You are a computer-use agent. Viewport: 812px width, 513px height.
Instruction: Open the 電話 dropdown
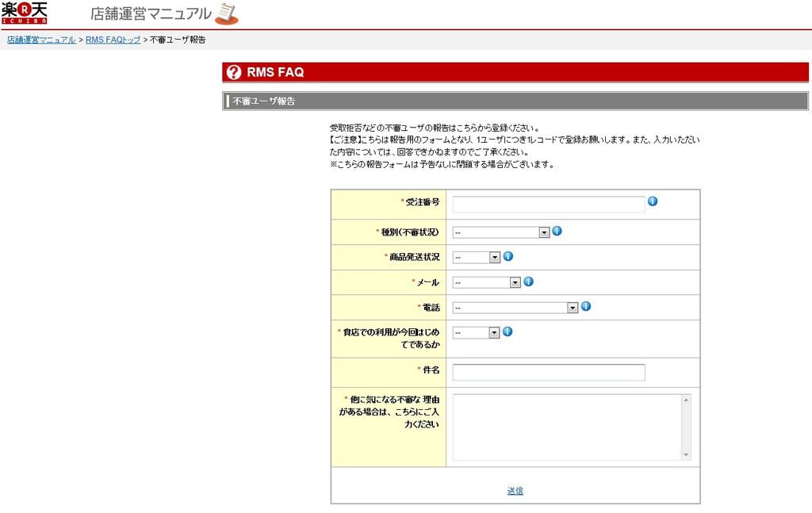tap(515, 308)
